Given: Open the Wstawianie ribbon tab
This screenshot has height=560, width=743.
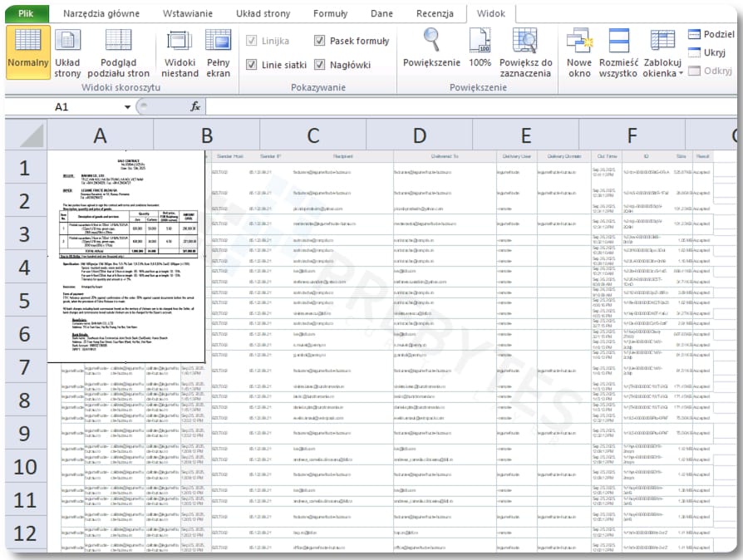Looking at the screenshot, I should click(x=188, y=13).
